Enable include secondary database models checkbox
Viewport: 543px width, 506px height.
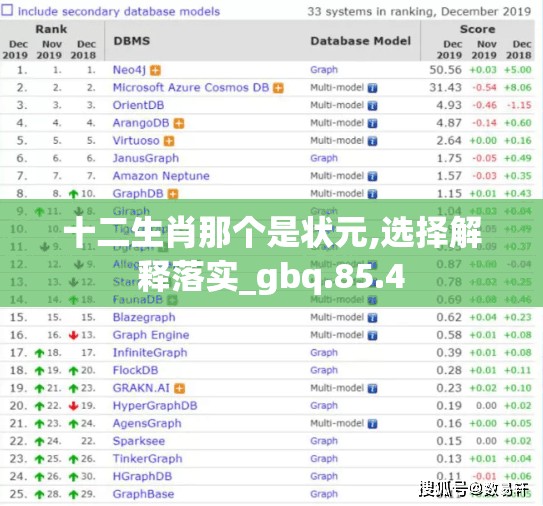[7, 10]
